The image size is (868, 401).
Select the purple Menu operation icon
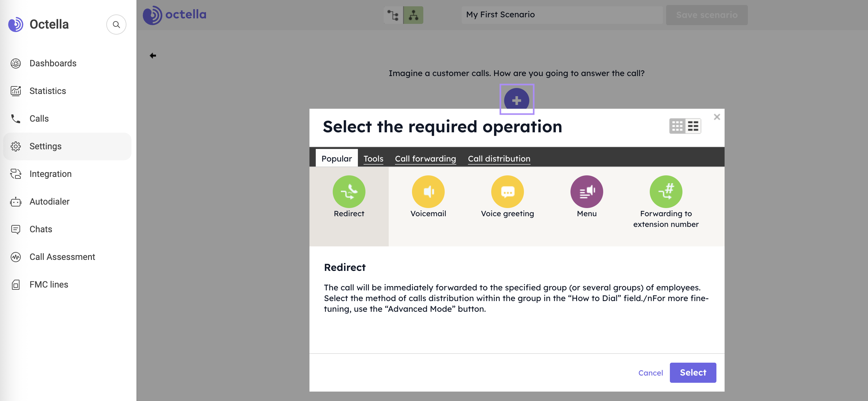tap(586, 192)
